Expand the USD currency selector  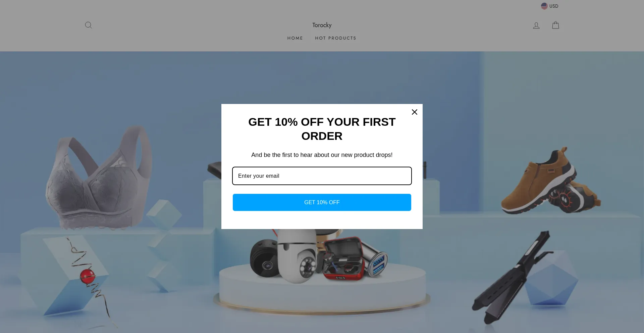click(x=550, y=6)
